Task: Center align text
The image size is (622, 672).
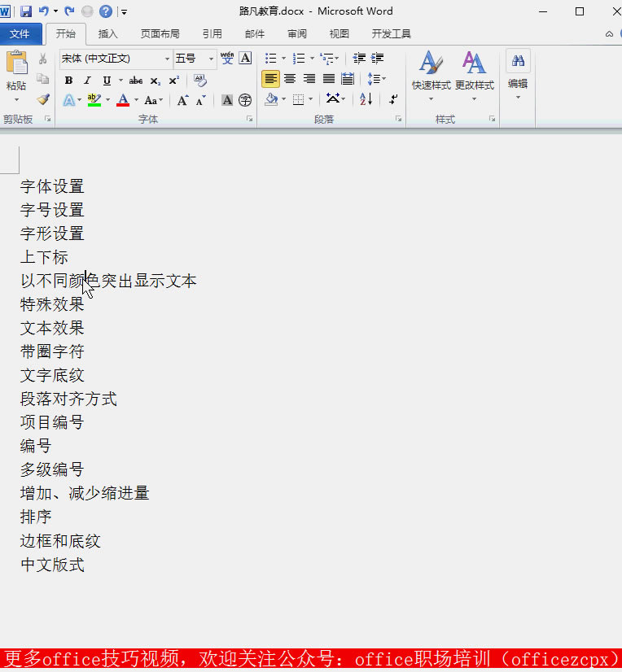Action: click(290, 79)
